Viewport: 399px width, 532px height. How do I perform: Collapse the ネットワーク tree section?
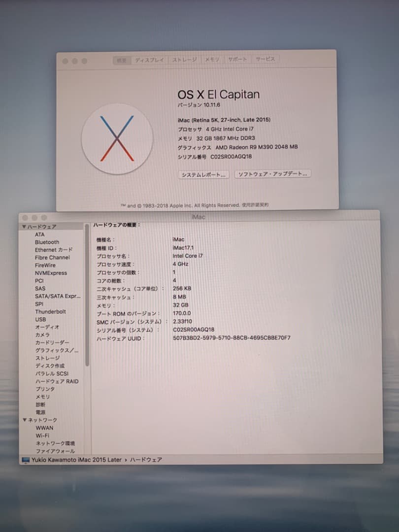24,420
